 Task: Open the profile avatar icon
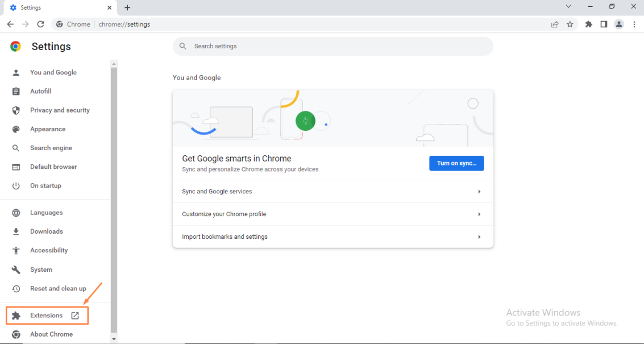click(x=619, y=24)
